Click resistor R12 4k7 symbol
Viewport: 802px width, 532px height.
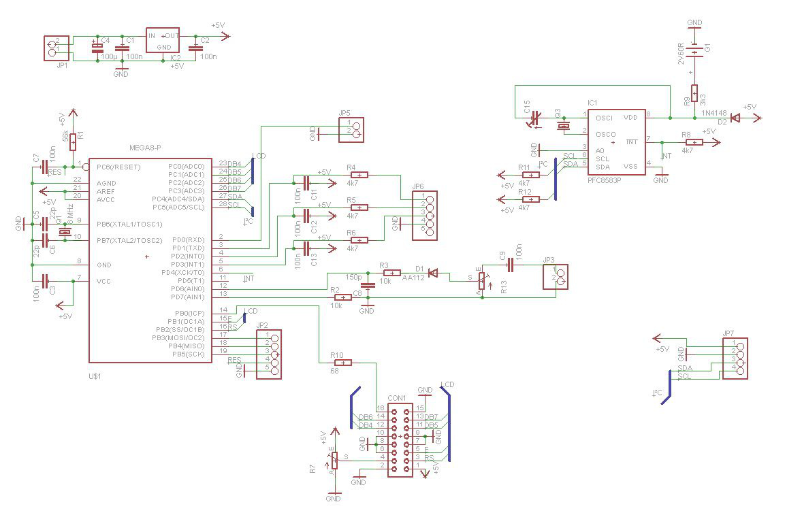pos(531,199)
